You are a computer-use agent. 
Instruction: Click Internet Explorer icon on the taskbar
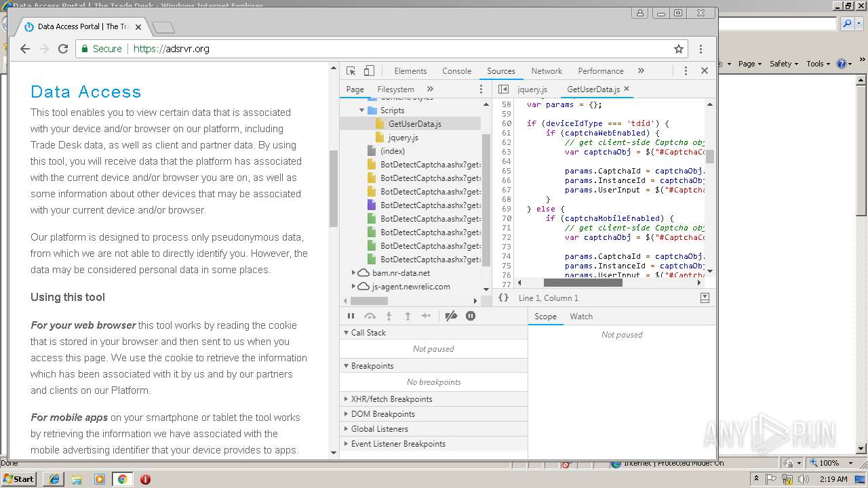click(x=54, y=479)
